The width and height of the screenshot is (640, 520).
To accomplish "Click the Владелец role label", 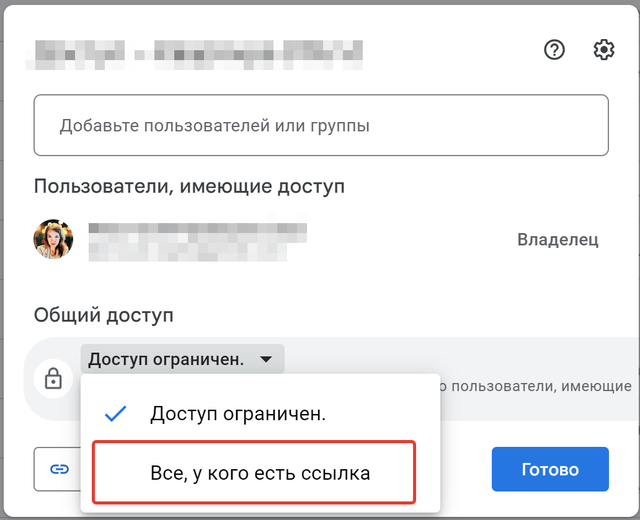I will [558, 240].
